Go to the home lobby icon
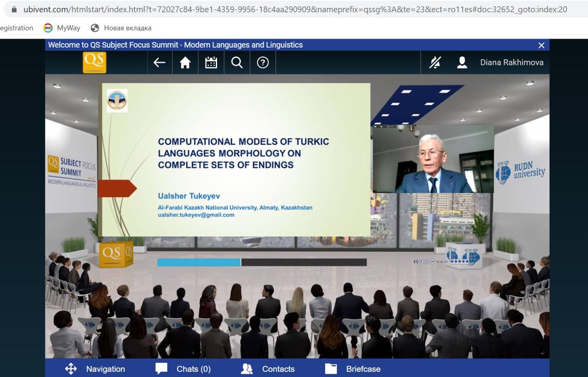Viewport: 588px width, 377px height. (x=185, y=63)
